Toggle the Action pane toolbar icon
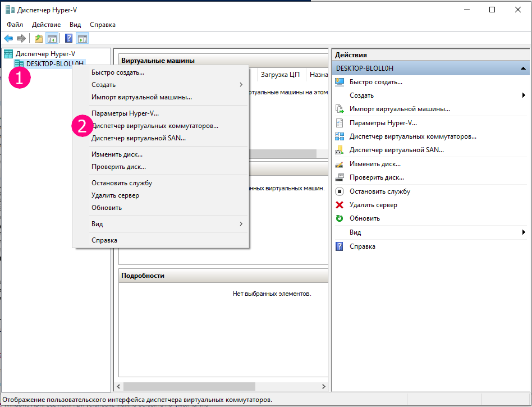The width and height of the screenshot is (532, 407). click(82, 38)
